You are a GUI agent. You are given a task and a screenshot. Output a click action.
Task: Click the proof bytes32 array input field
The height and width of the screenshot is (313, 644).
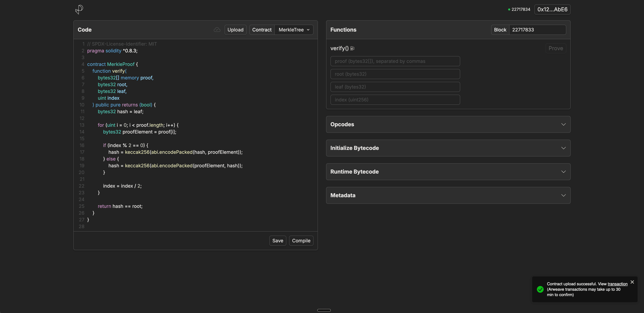coord(395,61)
